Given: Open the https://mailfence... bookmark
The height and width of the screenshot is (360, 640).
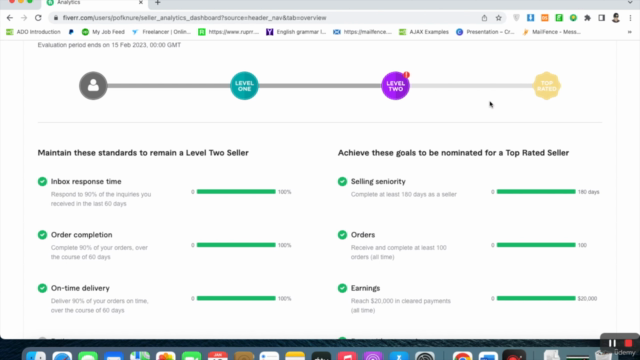Looking at the screenshot, I should [362, 32].
